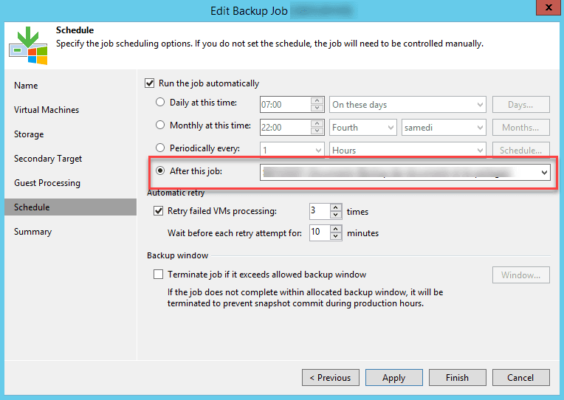Increase the retry times count
This screenshot has width=564, height=400.
coord(336,208)
